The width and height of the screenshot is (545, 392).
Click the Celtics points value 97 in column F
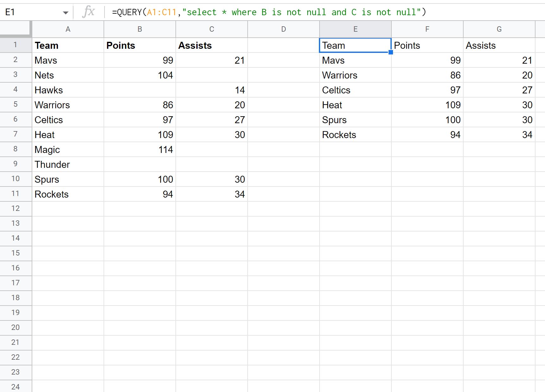(x=427, y=90)
